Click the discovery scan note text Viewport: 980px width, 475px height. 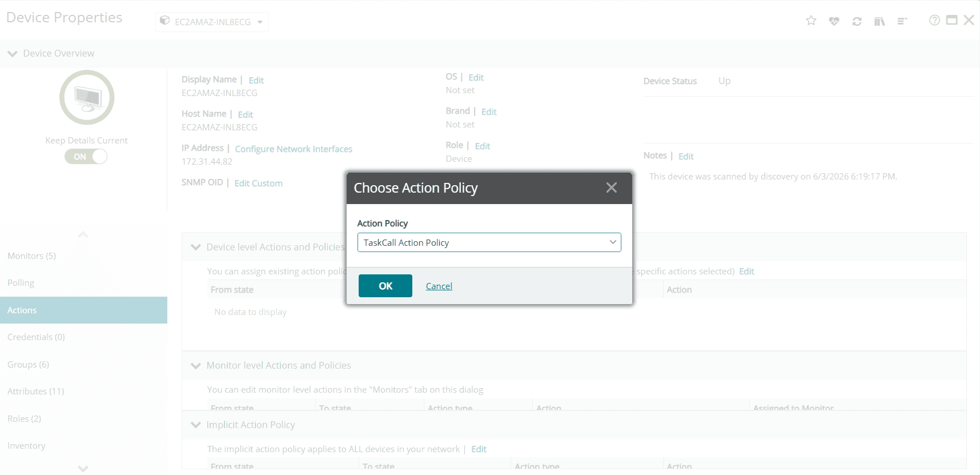pyautogui.click(x=773, y=177)
